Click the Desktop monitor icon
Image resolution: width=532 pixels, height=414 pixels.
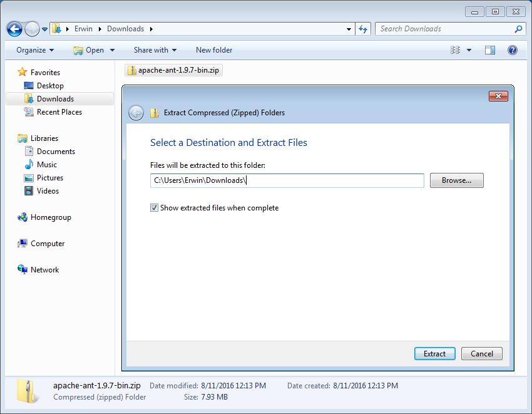(29, 86)
